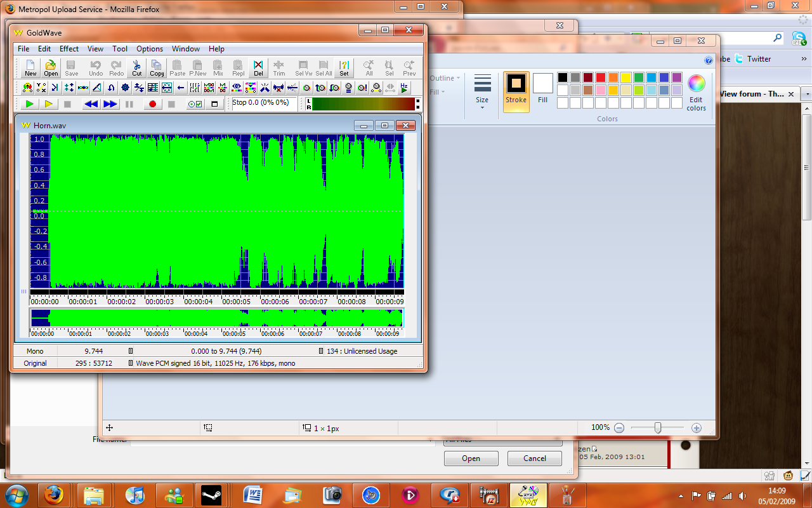This screenshot has width=812, height=508.
Task: Open the Help menu in GoldWave
Action: tap(216, 49)
